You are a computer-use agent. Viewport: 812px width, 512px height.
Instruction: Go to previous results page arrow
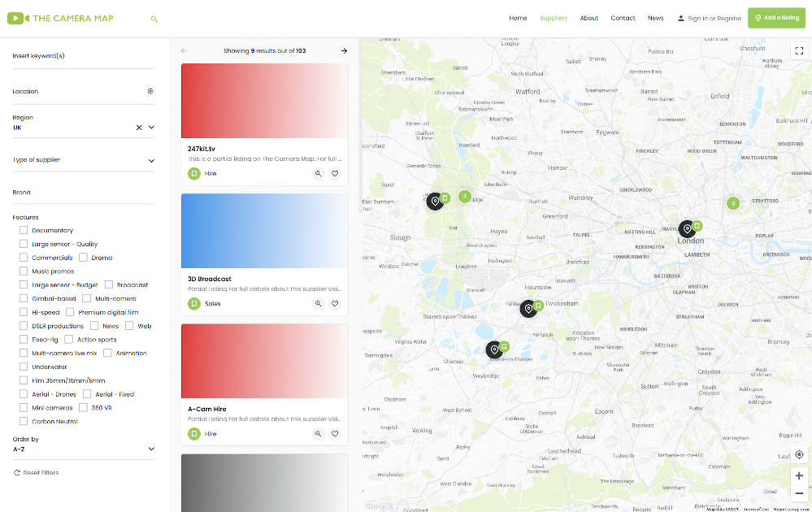coord(184,50)
